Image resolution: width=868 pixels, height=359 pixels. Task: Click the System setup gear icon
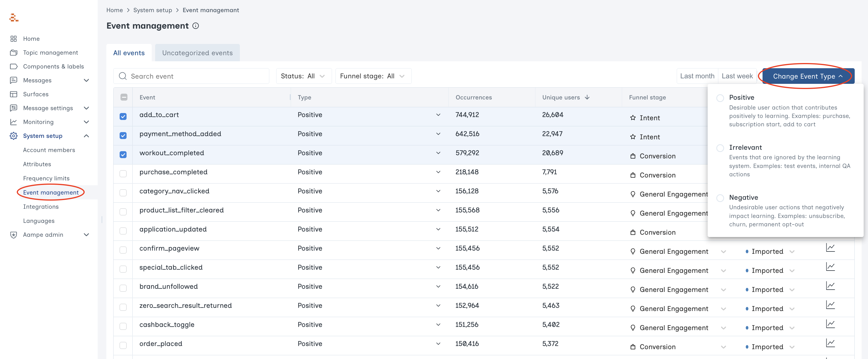14,136
